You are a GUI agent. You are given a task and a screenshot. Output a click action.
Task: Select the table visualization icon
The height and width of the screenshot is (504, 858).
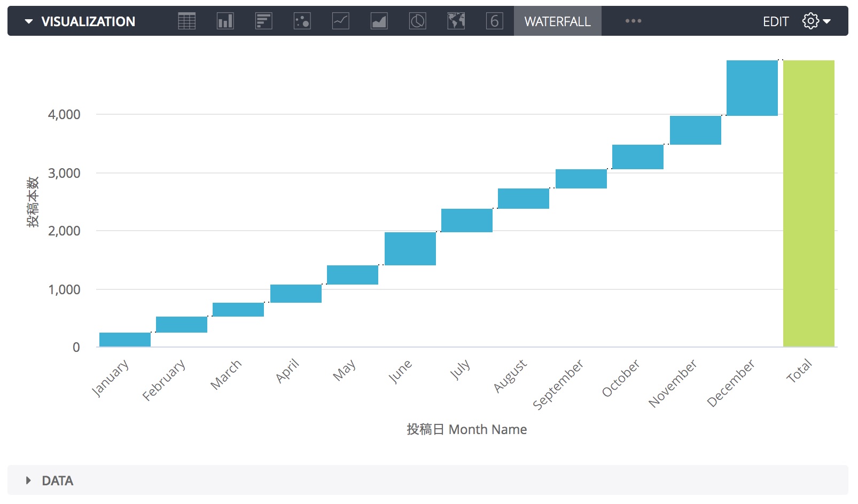coord(186,21)
